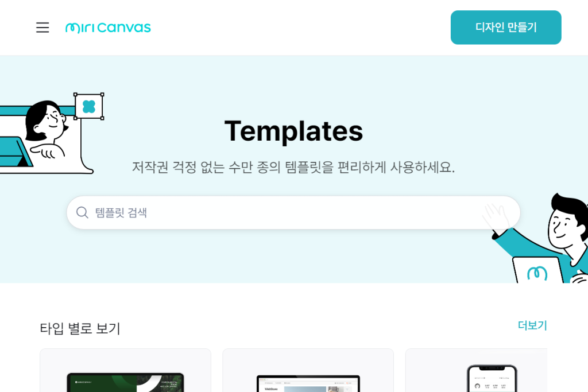
Task: Click the Templates heading
Action: (293, 131)
